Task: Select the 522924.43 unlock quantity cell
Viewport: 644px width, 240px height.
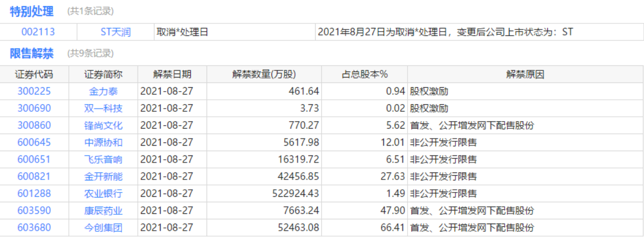Action: click(264, 193)
